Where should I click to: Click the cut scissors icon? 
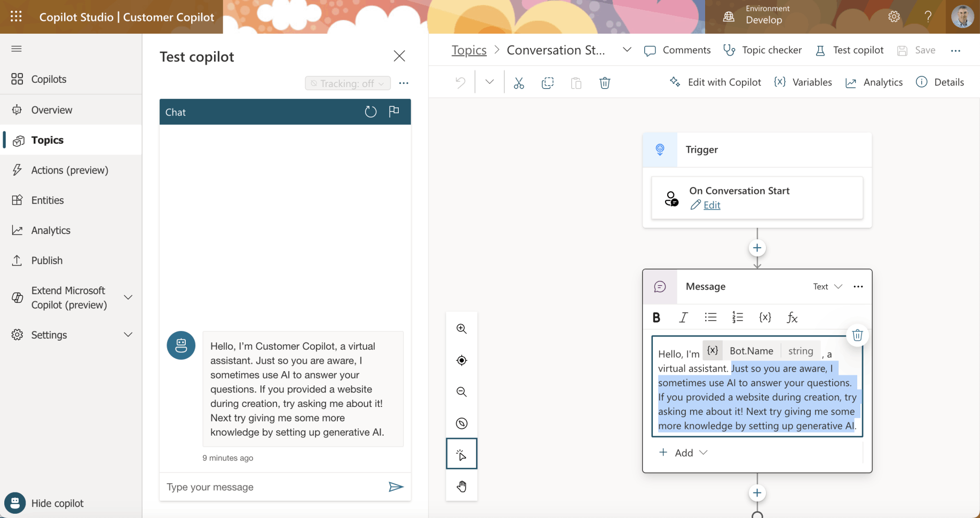pyautogui.click(x=519, y=83)
